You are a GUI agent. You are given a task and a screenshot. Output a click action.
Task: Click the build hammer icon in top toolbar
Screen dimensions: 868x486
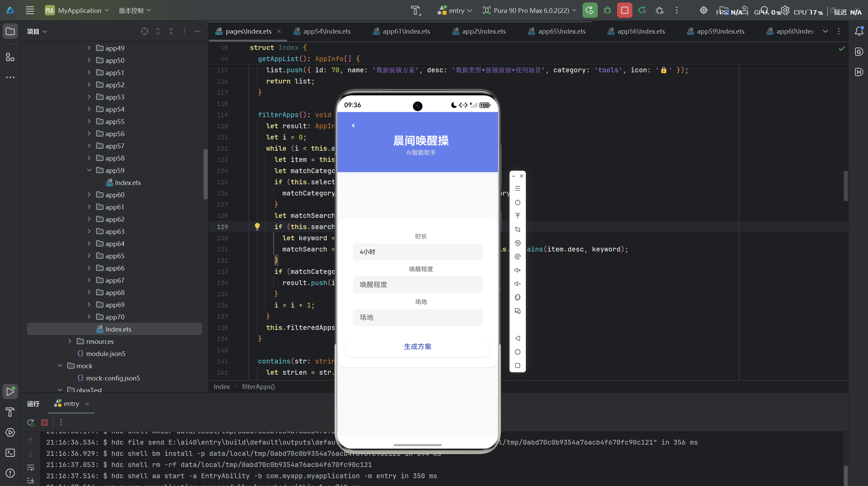(x=415, y=10)
